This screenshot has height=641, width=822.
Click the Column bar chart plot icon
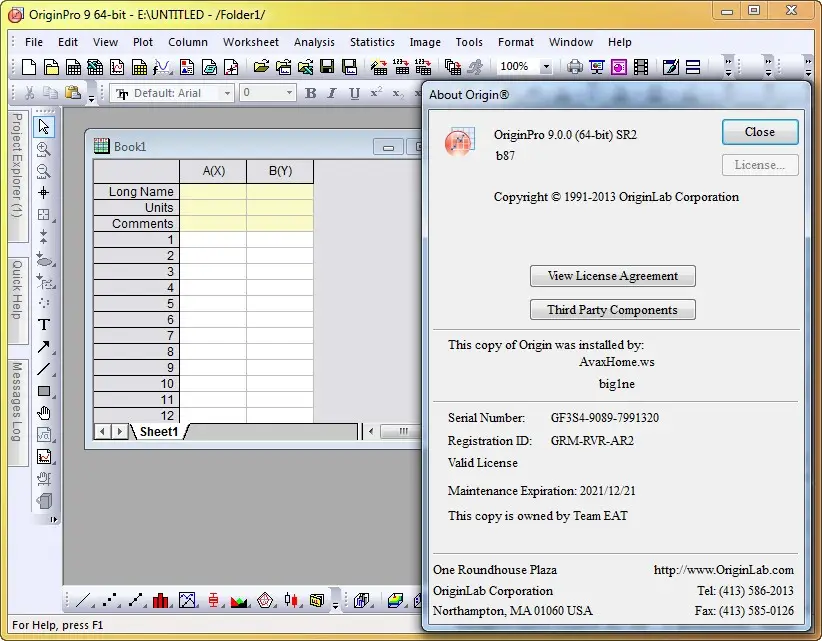point(161,600)
